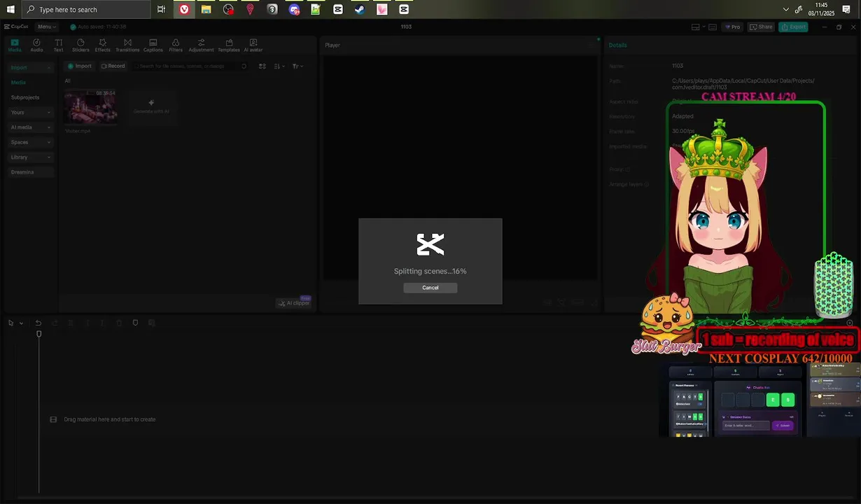Image resolution: width=861 pixels, height=504 pixels.
Task: Open the Transitions tab
Action: pos(127,45)
